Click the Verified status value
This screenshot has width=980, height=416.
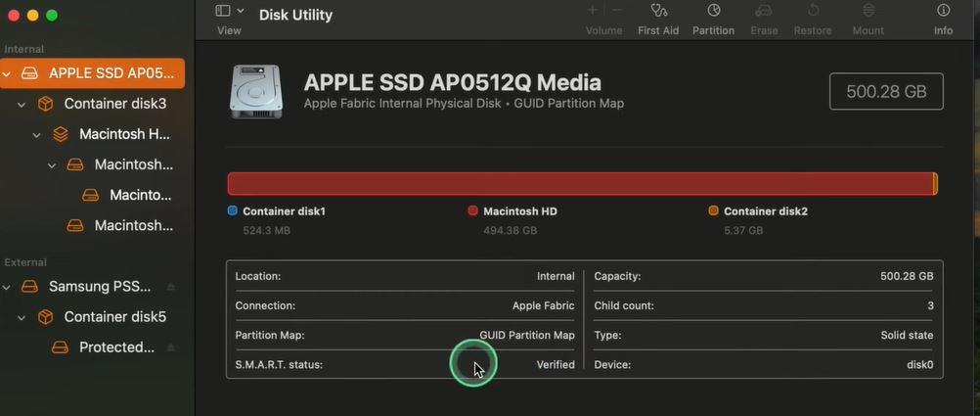coord(556,365)
